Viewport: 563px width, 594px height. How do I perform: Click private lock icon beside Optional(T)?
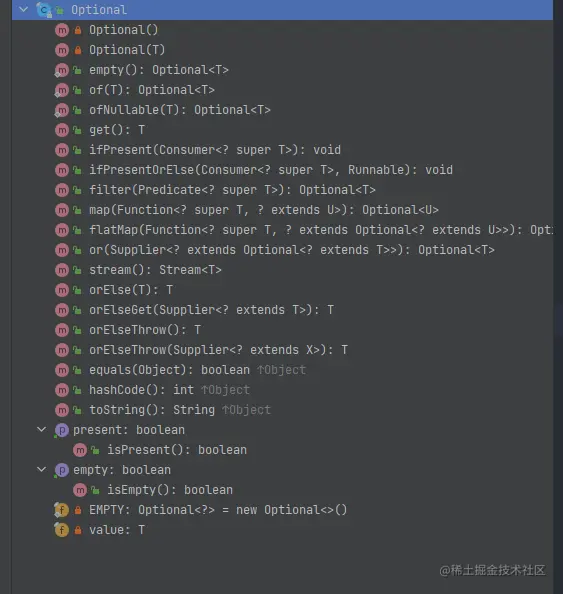click(x=78, y=50)
